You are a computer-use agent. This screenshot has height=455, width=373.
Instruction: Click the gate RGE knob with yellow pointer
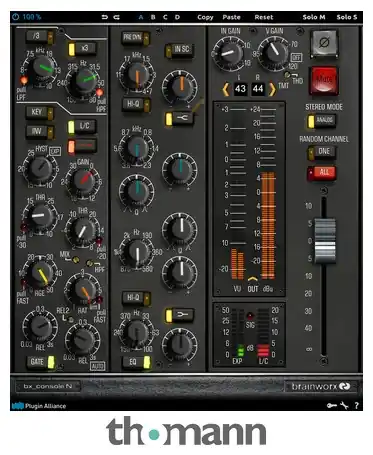(x=40, y=274)
